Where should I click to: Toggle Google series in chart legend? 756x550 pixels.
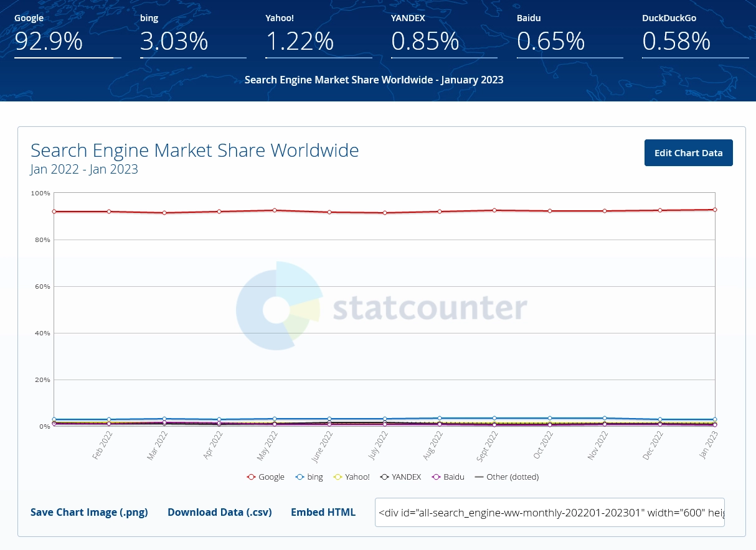click(265, 477)
